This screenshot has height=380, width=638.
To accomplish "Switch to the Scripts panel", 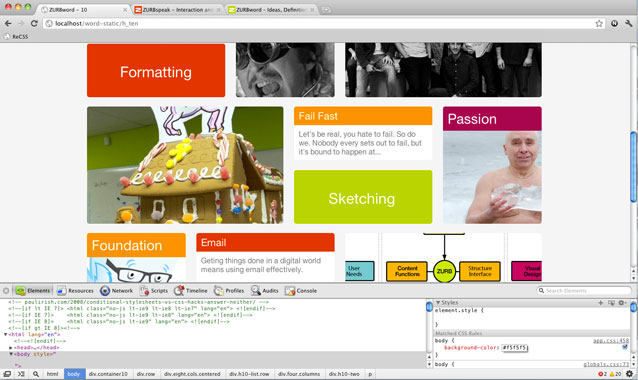I will 154,290.
